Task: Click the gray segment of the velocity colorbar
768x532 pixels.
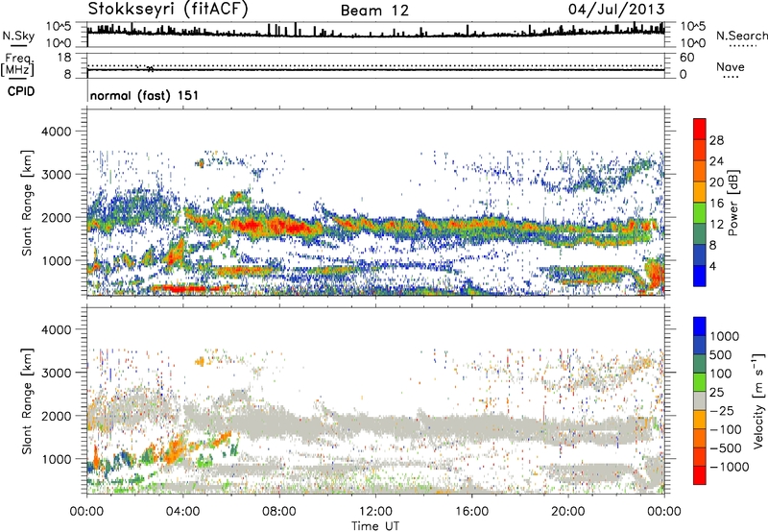Action: [700, 400]
